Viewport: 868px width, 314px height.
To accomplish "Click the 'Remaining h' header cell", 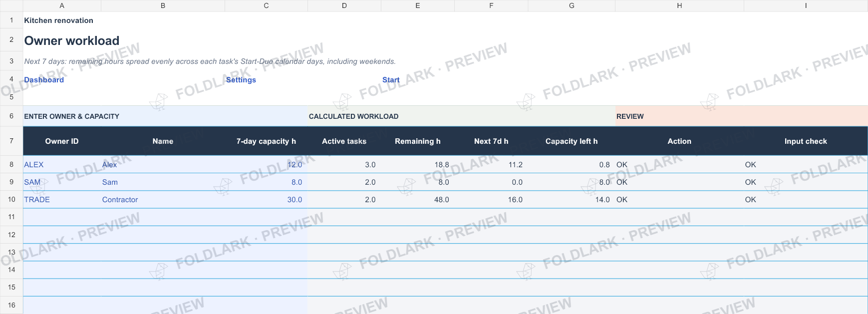I will pyautogui.click(x=418, y=141).
